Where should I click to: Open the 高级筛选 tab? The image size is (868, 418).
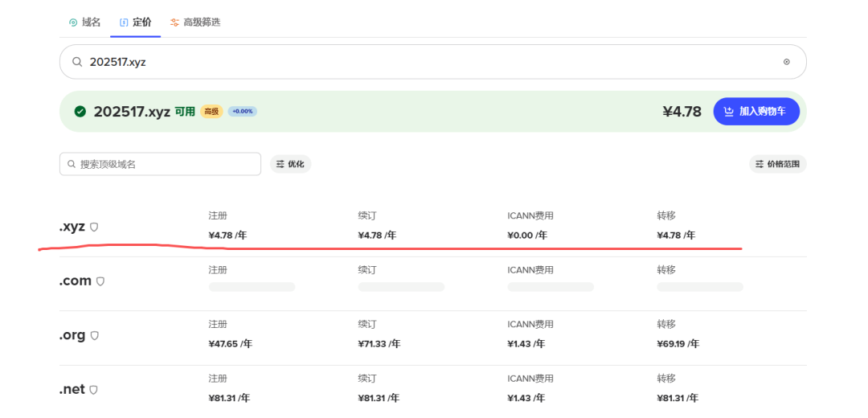[x=195, y=23]
